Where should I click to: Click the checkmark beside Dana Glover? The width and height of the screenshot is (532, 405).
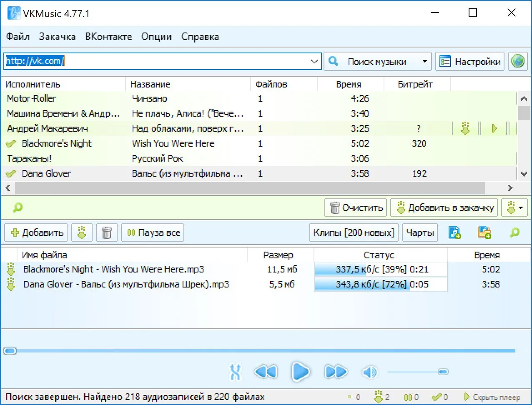click(x=11, y=174)
